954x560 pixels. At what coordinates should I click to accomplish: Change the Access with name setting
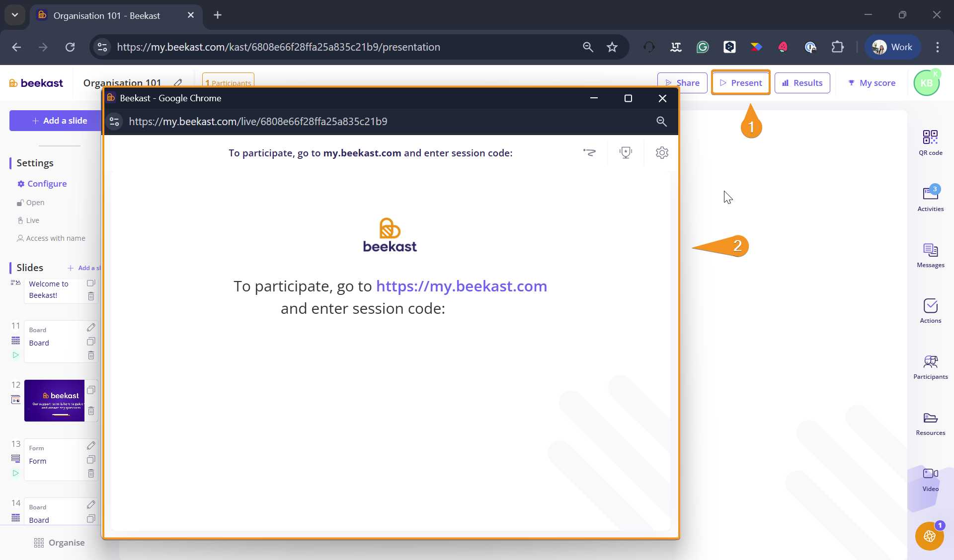point(51,238)
